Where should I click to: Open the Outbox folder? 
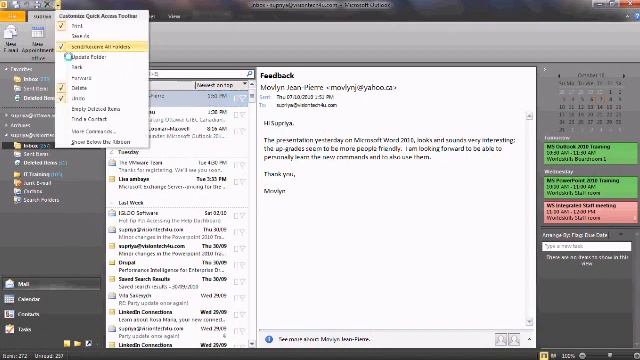click(33, 191)
